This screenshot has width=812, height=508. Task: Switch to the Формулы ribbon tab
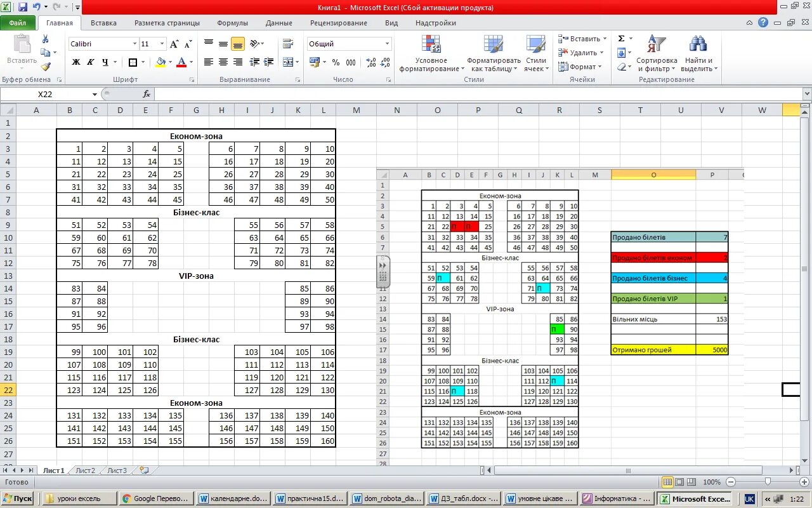click(232, 23)
